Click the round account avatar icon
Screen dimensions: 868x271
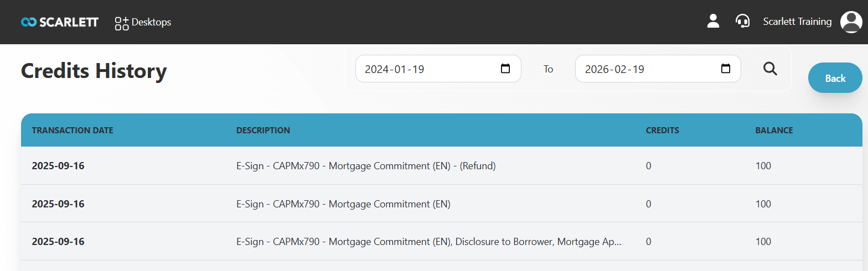pyautogui.click(x=851, y=22)
